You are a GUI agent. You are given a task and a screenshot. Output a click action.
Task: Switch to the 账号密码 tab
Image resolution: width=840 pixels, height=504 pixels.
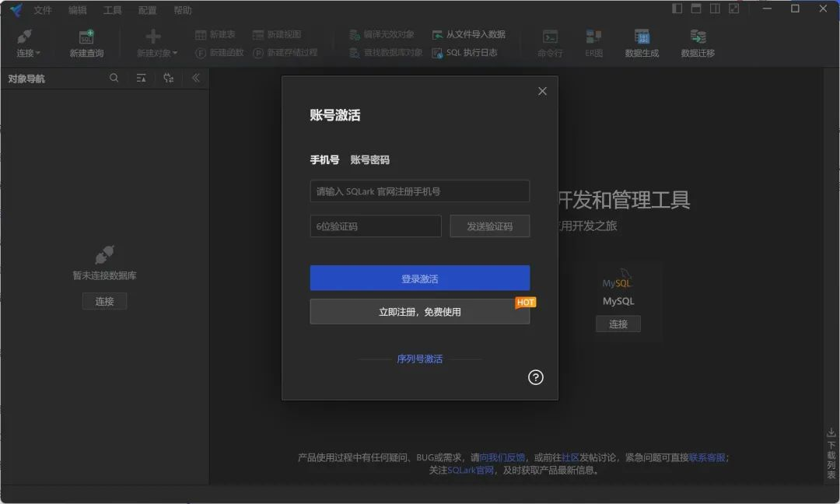point(369,159)
